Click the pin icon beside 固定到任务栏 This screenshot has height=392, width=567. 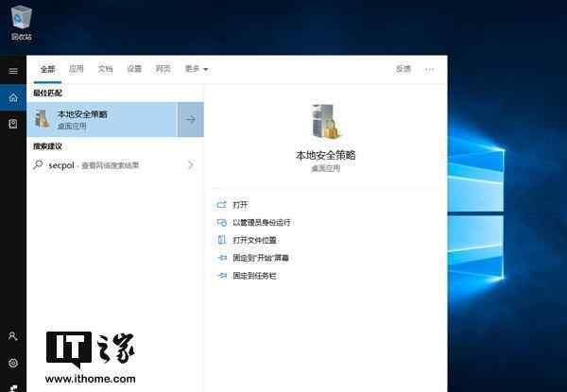click(x=222, y=276)
